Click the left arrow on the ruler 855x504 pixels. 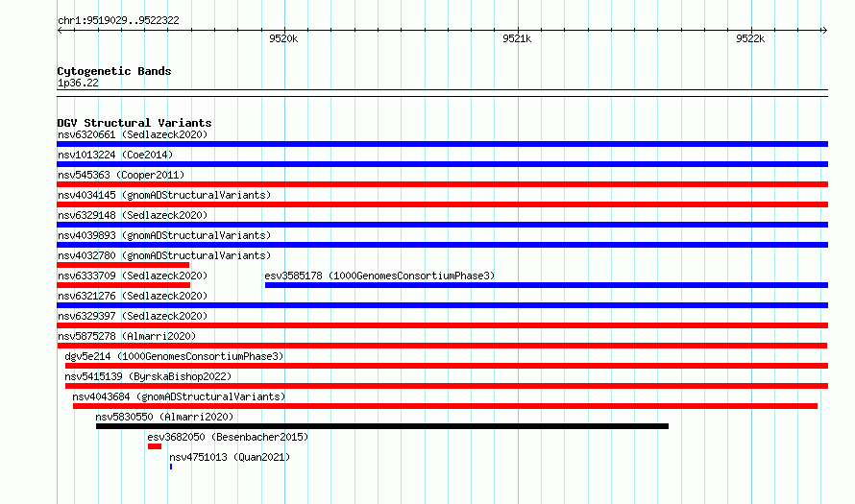tap(60, 31)
